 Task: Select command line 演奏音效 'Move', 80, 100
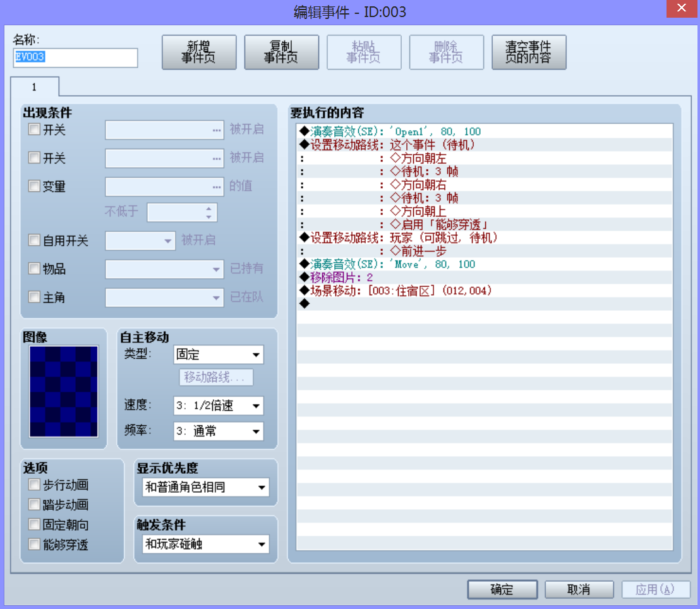pyautogui.click(x=485, y=264)
